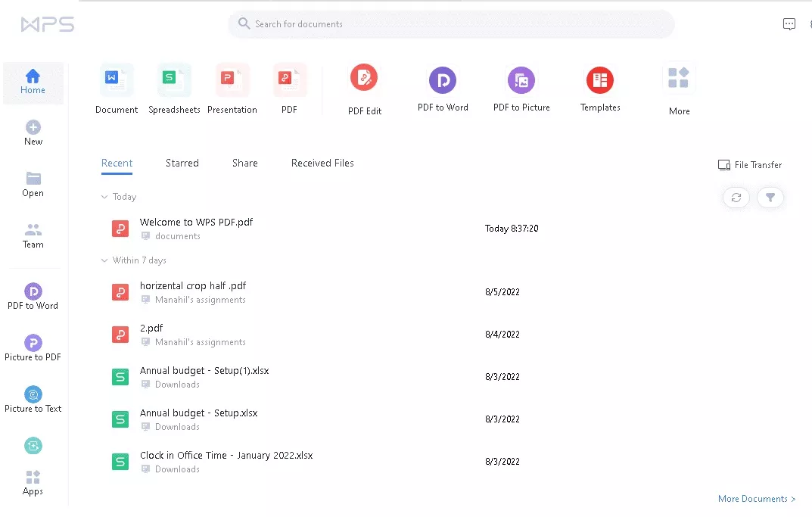812x517 pixels.
Task: Open the Apps grid in sidebar
Action: [33, 483]
